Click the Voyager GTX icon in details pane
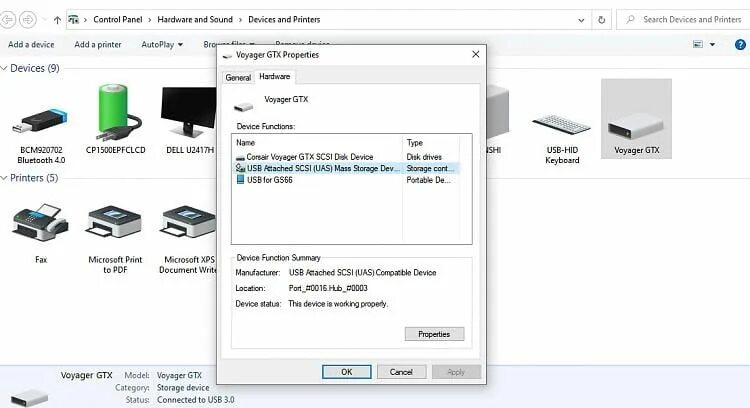Image resolution: width=750 pixels, height=408 pixels. [30, 397]
